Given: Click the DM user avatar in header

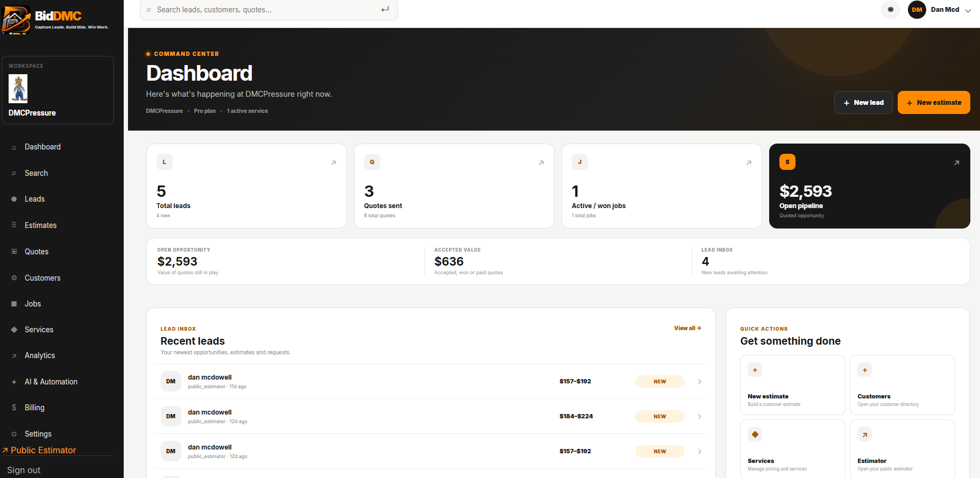Looking at the screenshot, I should click(x=917, y=10).
